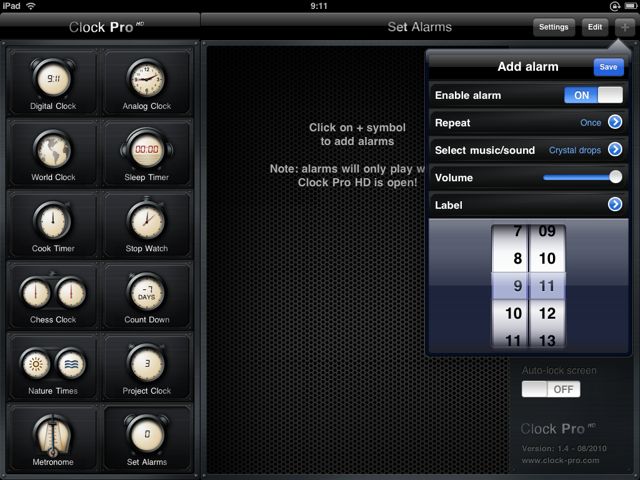Tap the plus add-alarm button
Viewport: 640px width, 480px height.
[x=624, y=27]
